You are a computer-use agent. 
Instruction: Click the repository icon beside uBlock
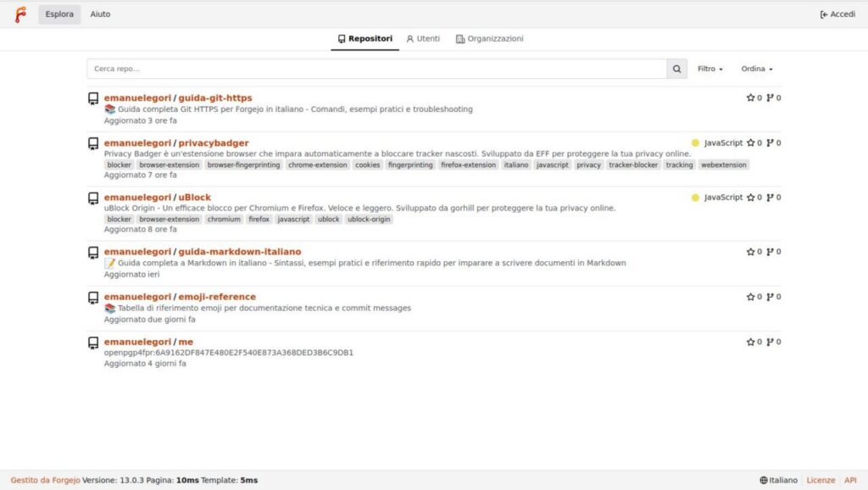pos(93,198)
